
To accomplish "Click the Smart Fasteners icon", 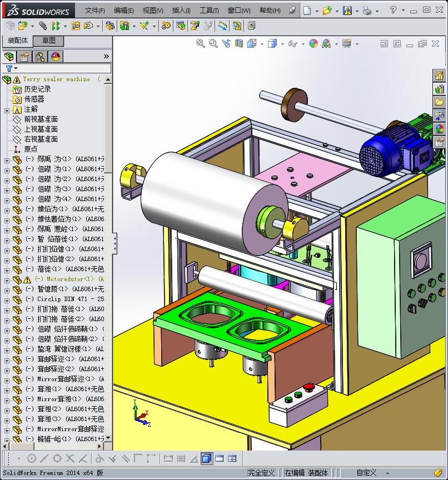I will coord(76,26).
